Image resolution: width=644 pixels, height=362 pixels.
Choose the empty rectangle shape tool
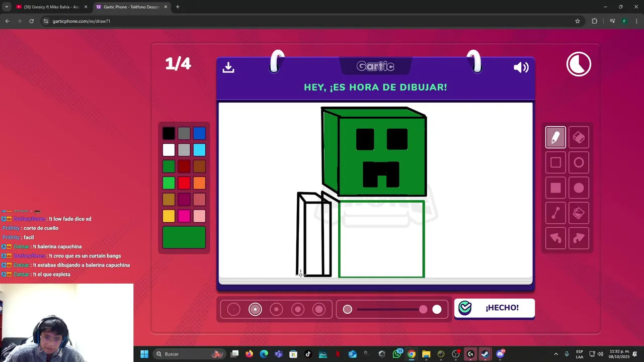(x=555, y=162)
